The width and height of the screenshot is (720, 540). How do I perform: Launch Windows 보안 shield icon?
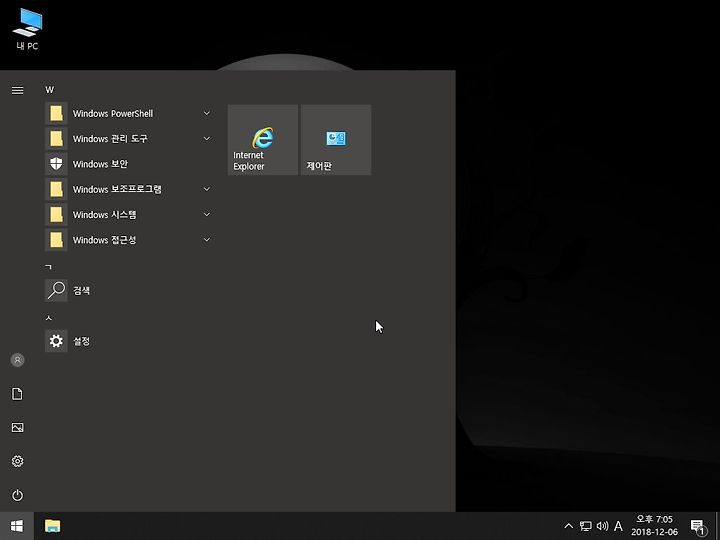pos(56,164)
